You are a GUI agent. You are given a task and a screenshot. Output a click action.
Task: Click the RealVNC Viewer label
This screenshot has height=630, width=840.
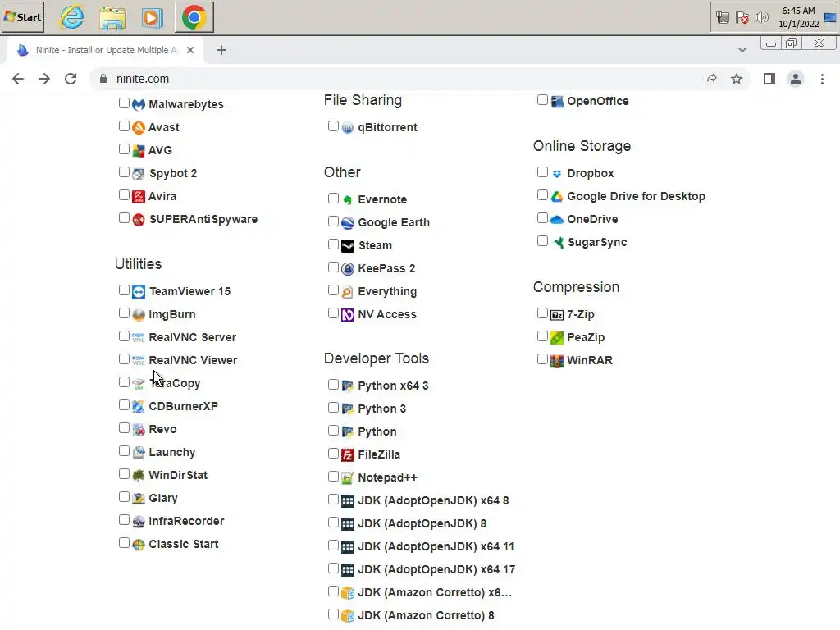193,361
